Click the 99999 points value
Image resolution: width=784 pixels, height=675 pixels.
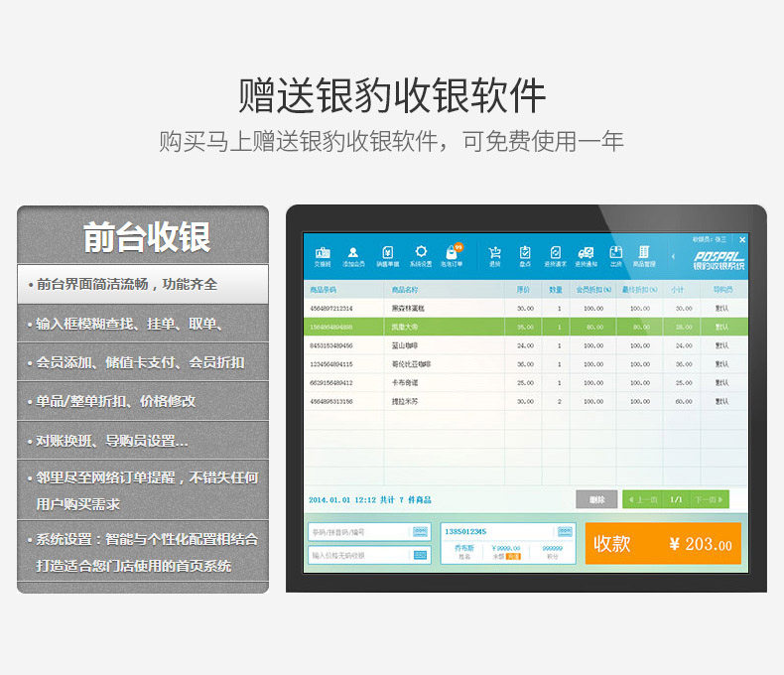click(553, 549)
